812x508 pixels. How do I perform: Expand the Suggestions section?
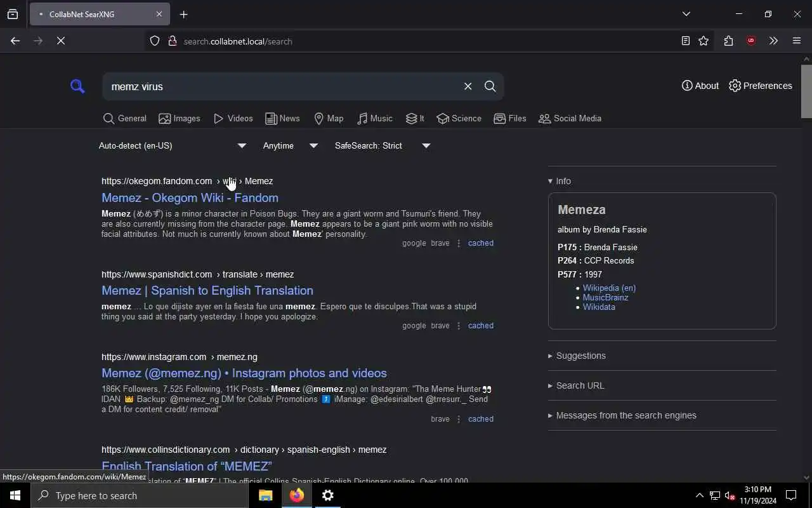(577, 356)
